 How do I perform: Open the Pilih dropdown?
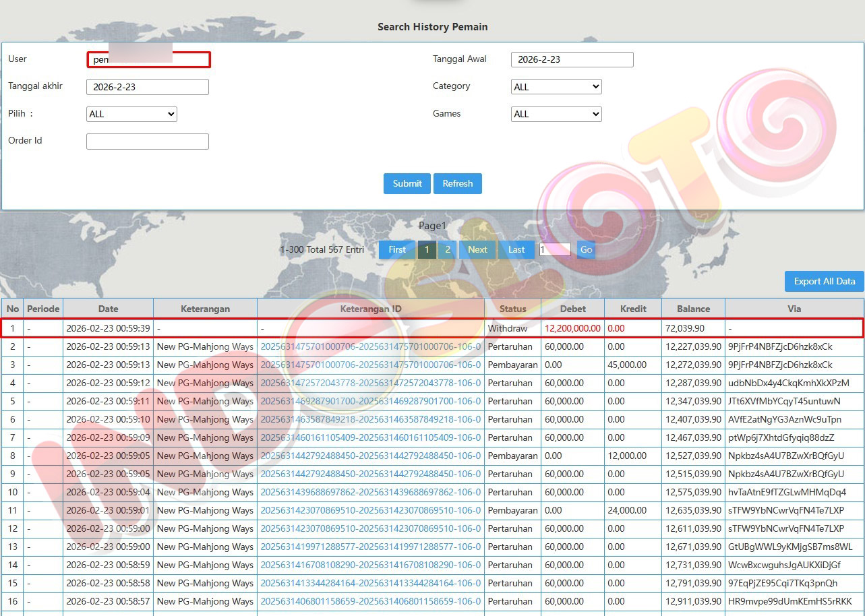click(131, 114)
